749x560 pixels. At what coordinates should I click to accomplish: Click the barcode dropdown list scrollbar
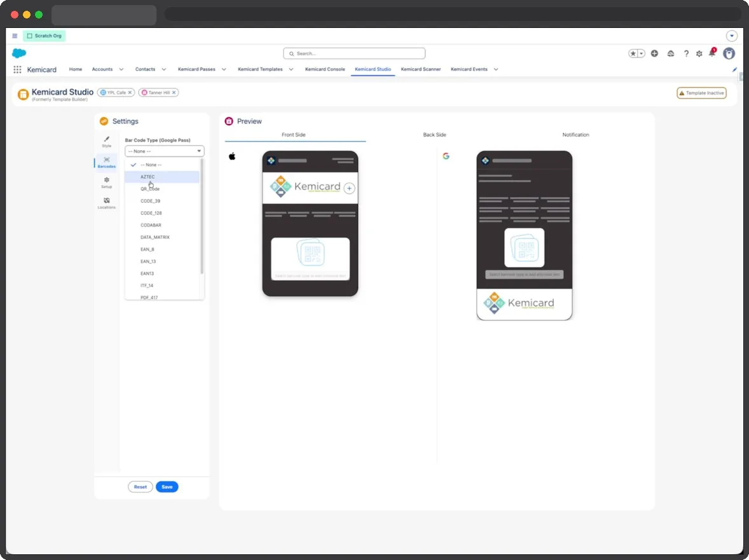coord(202,217)
